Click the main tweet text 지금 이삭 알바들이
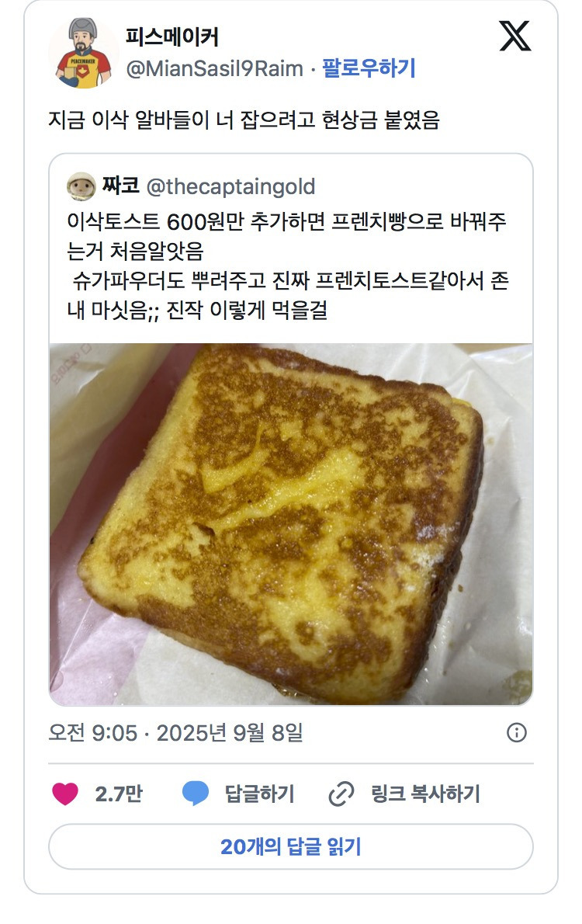 (x=244, y=120)
